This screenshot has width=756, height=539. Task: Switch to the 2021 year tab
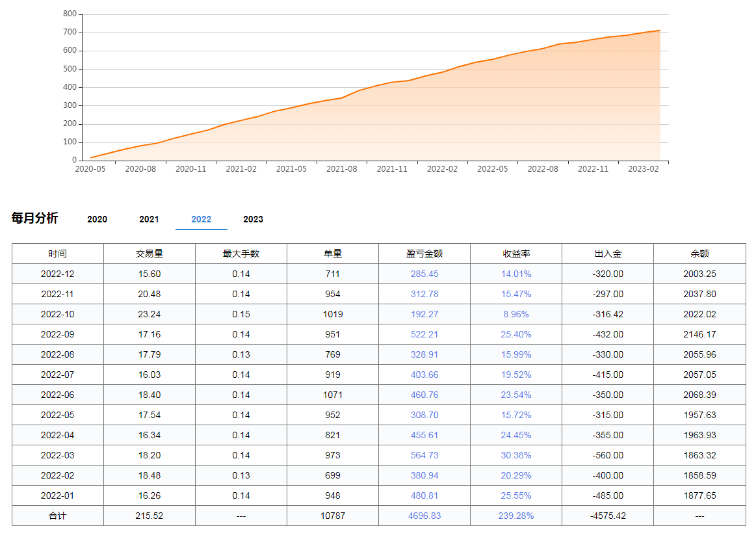(x=149, y=220)
